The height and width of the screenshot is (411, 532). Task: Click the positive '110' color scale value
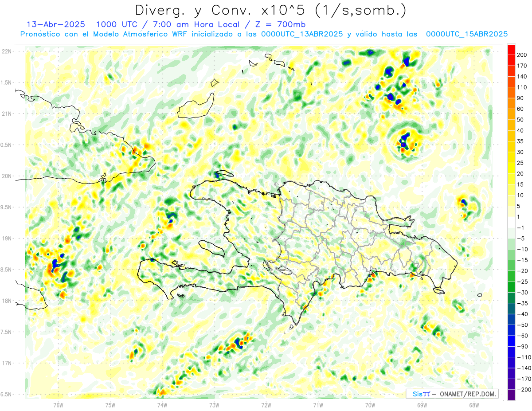pos(522,87)
